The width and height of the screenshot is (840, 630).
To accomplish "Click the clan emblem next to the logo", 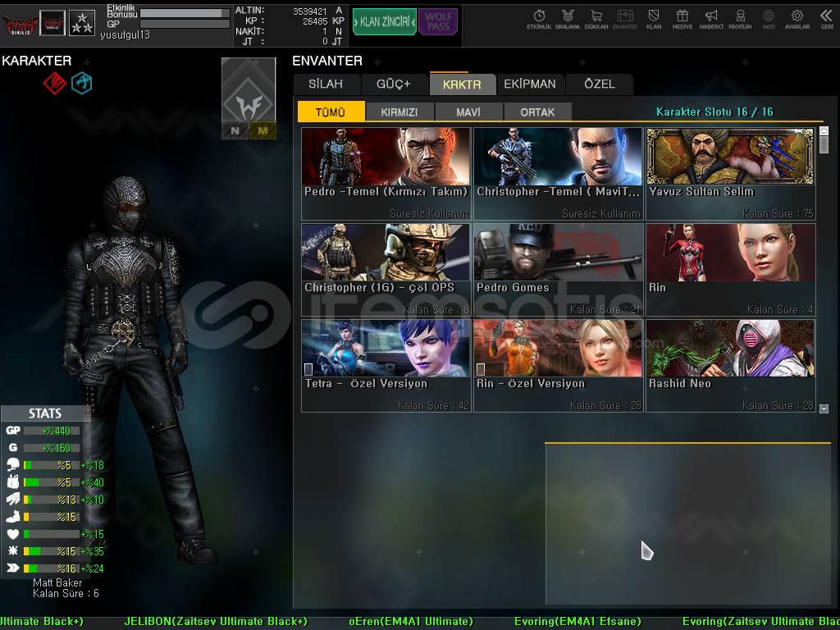I will point(52,24).
